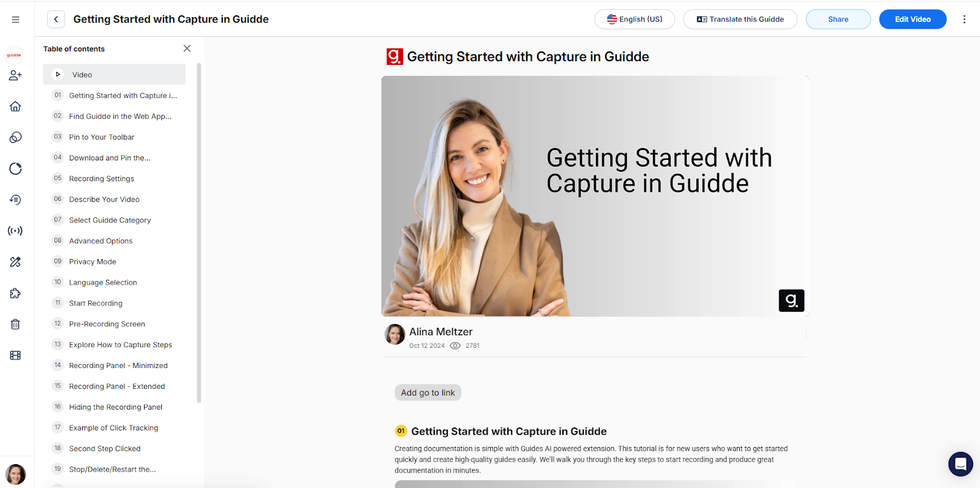980x488 pixels.
Task: Open the three-dot more options menu
Action: (964, 20)
